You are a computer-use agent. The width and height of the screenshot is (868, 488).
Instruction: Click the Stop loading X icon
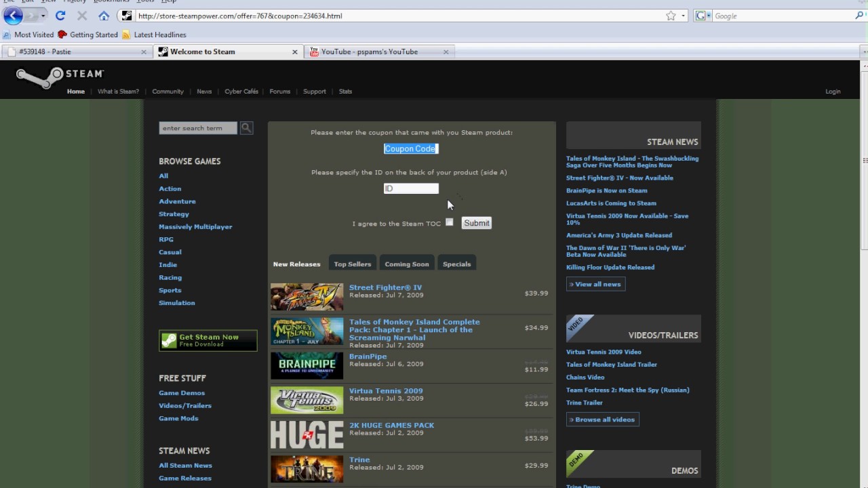(x=82, y=16)
